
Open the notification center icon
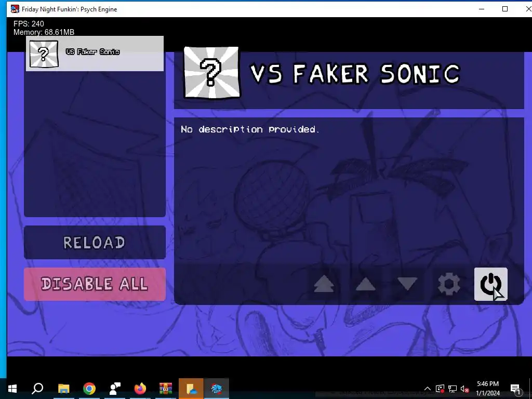(515, 389)
